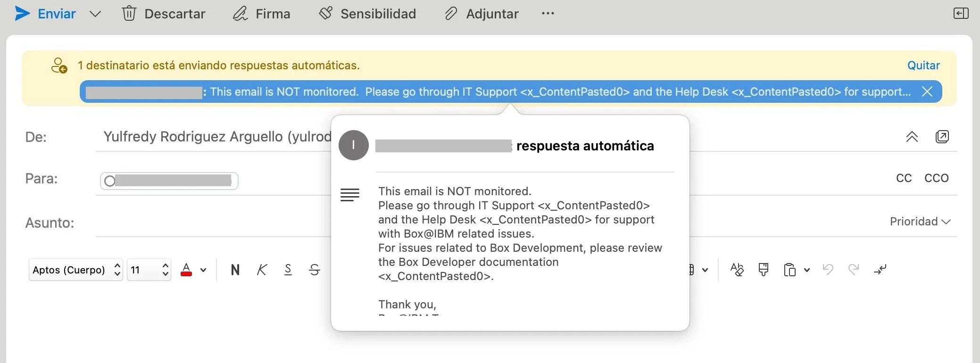The width and height of the screenshot is (980, 363).
Task: Click Adjuntar paperclip to attach file
Action: 482,14
